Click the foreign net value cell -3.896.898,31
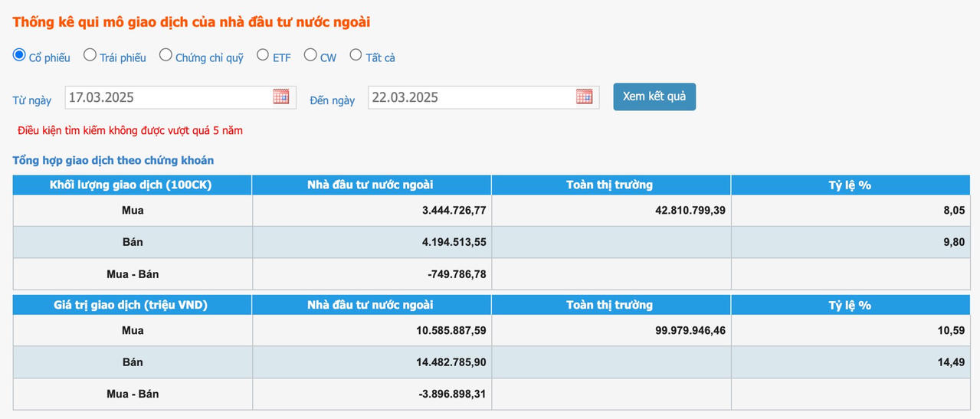This screenshot has width=980, height=419. [x=452, y=394]
